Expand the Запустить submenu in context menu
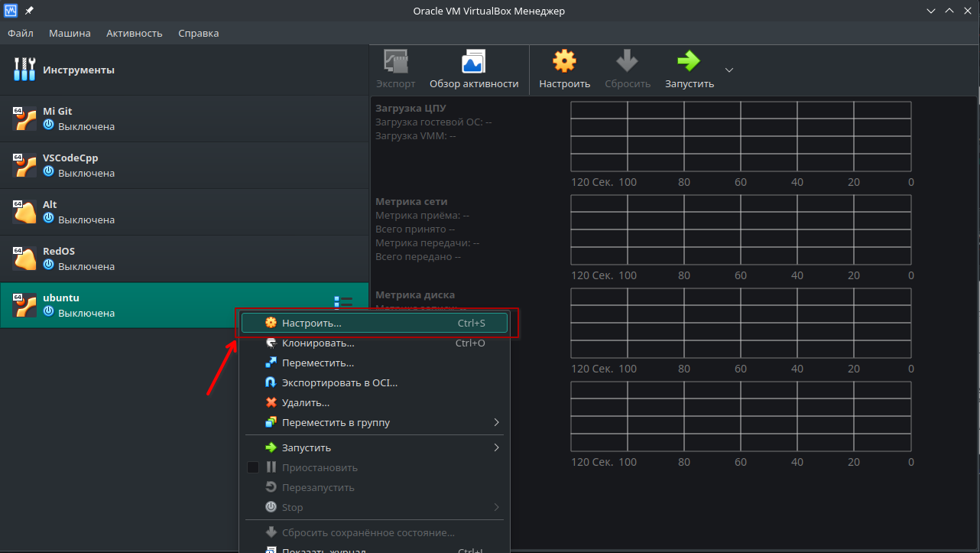This screenshot has height=553, width=980. coord(496,448)
